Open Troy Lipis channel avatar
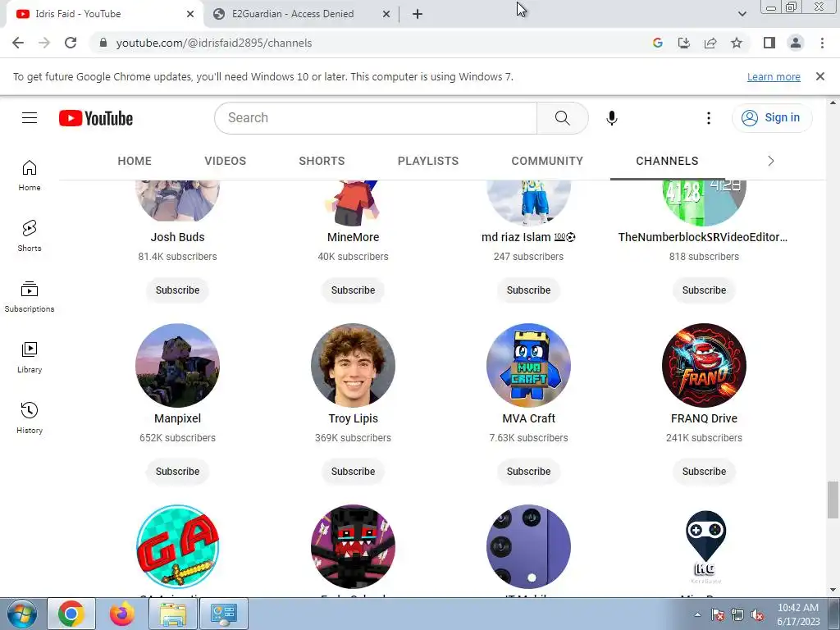Image resolution: width=840 pixels, height=630 pixels. pos(353,365)
